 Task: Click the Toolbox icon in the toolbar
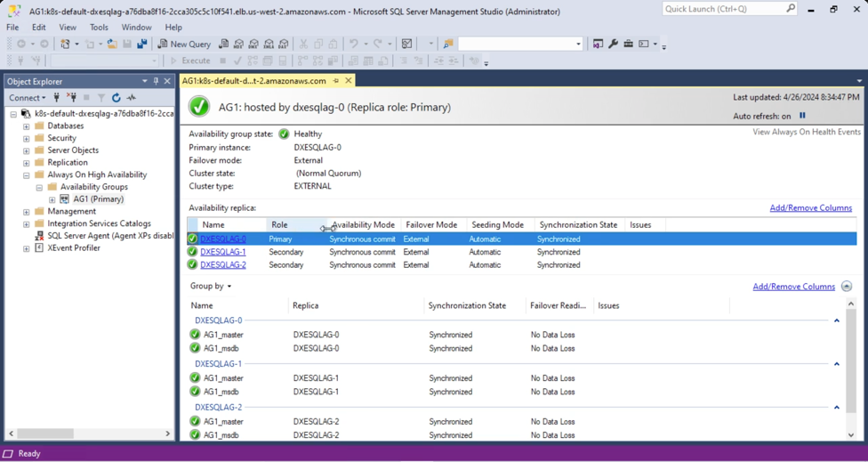click(628, 44)
